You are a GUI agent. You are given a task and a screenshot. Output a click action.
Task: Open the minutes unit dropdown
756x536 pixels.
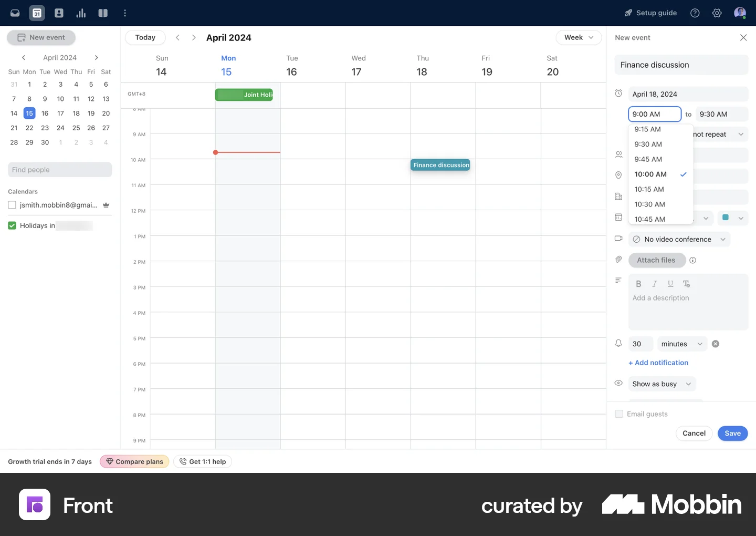[682, 344]
